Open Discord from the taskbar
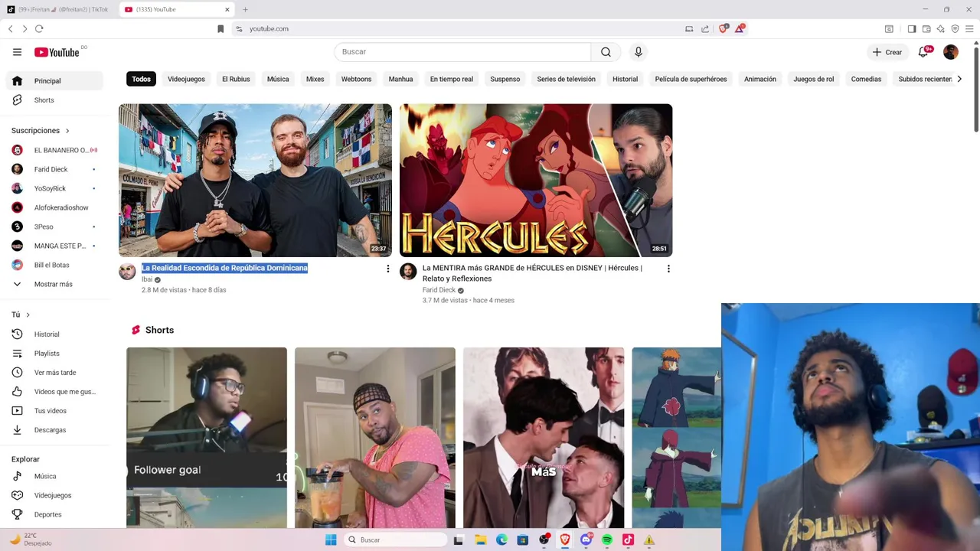The height and width of the screenshot is (551, 980). pos(586,540)
